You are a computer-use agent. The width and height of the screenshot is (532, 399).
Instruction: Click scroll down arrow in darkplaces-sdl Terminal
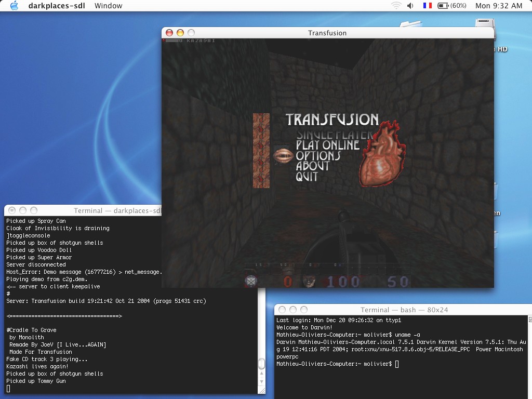(262, 381)
